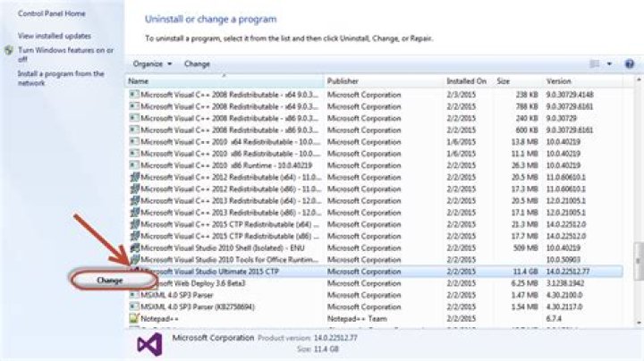
Task: Click the 17.3 MB size cell
Action: click(524, 189)
